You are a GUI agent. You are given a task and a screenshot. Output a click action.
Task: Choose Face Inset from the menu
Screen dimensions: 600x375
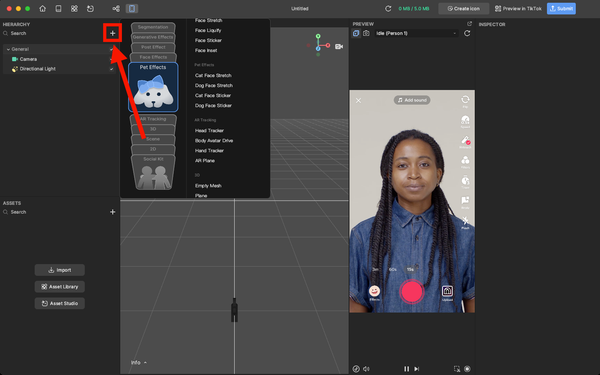(x=206, y=50)
